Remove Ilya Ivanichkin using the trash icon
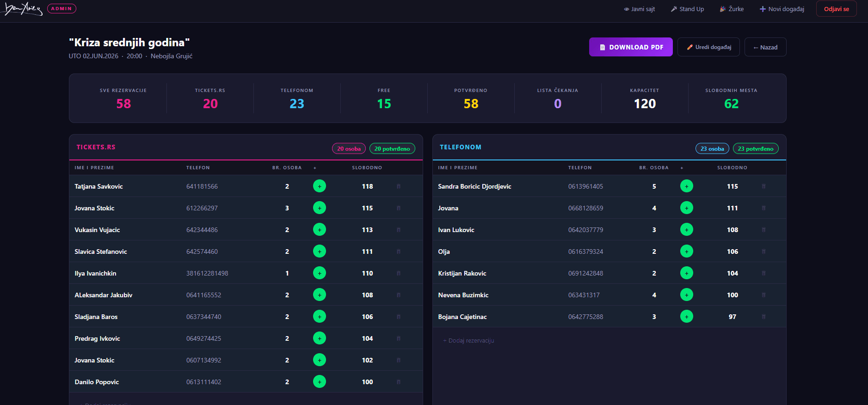 [x=399, y=273]
